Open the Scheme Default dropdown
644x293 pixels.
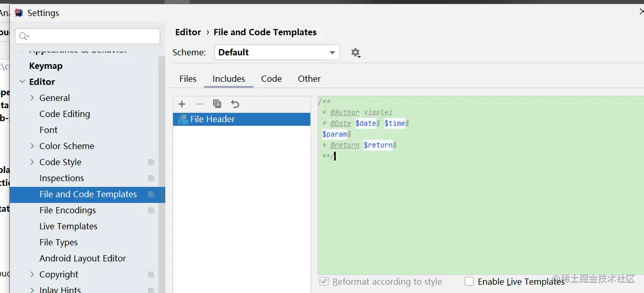pos(277,52)
